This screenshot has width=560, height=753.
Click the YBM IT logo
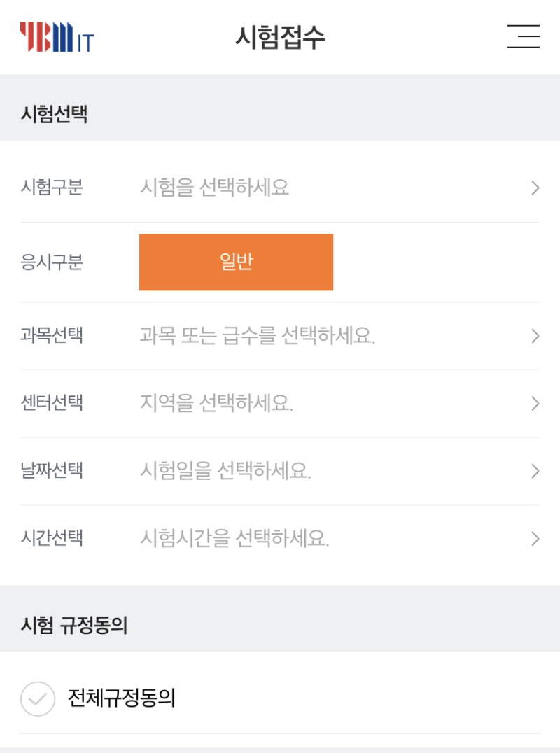(57, 38)
